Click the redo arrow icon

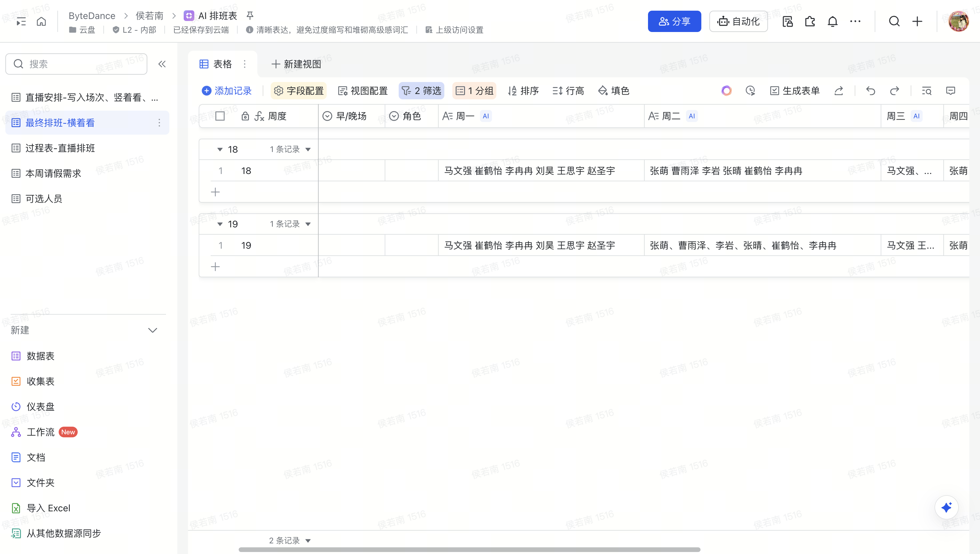[894, 91]
